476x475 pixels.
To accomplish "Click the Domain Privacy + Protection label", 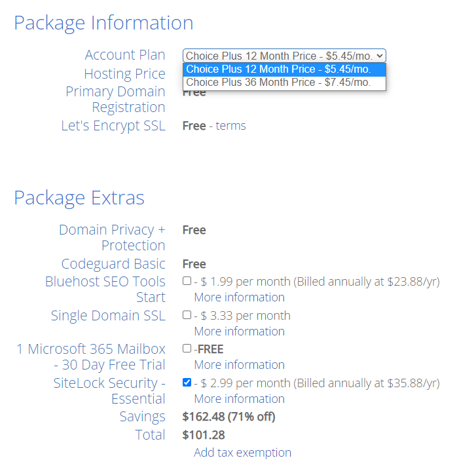I will point(112,237).
